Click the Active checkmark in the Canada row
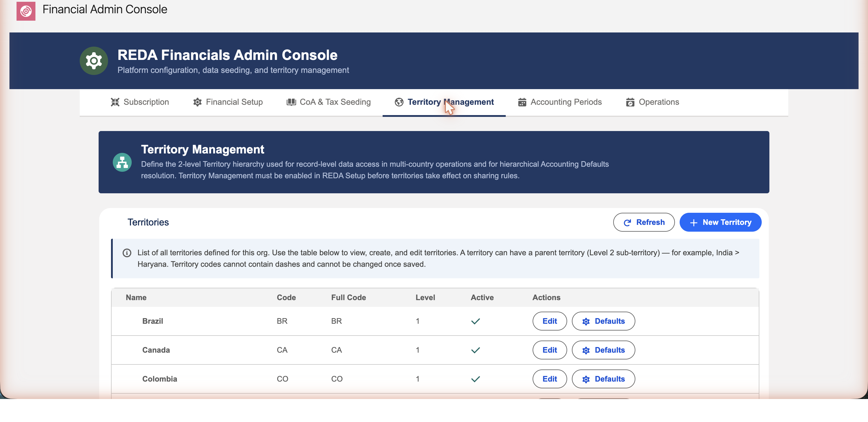 pos(475,350)
